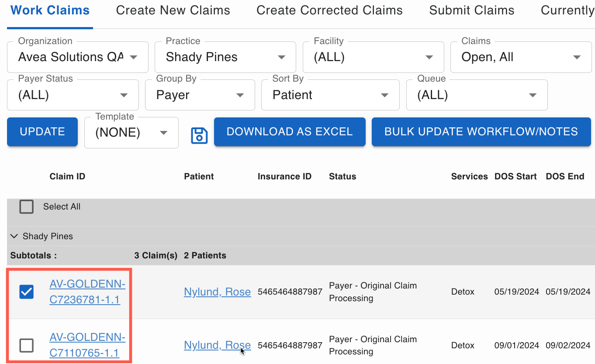Expand the Queue dropdown
Image resolution: width=595 pixels, height=364 pixels.
pos(477,95)
